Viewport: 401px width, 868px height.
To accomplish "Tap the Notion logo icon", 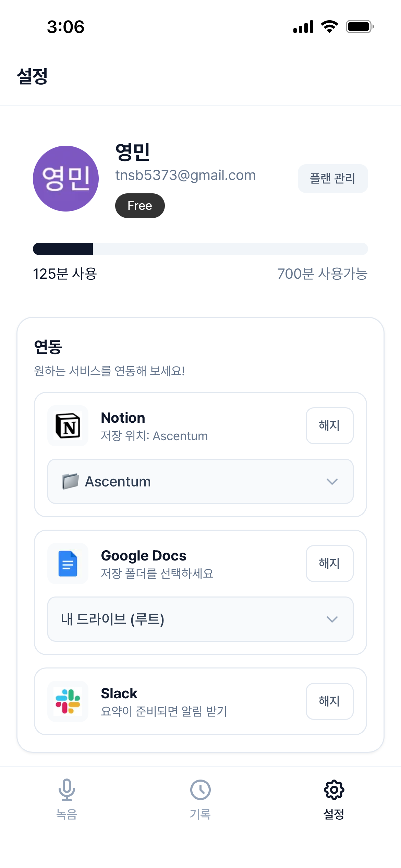I will pos(68,426).
